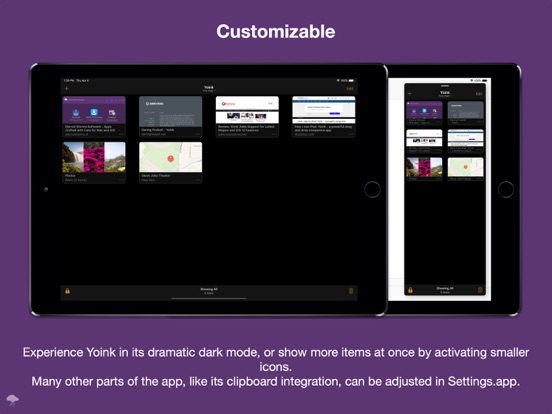The height and width of the screenshot is (414, 552).
Task: Click the battery indicator on second iPad status bar
Action: (484, 81)
